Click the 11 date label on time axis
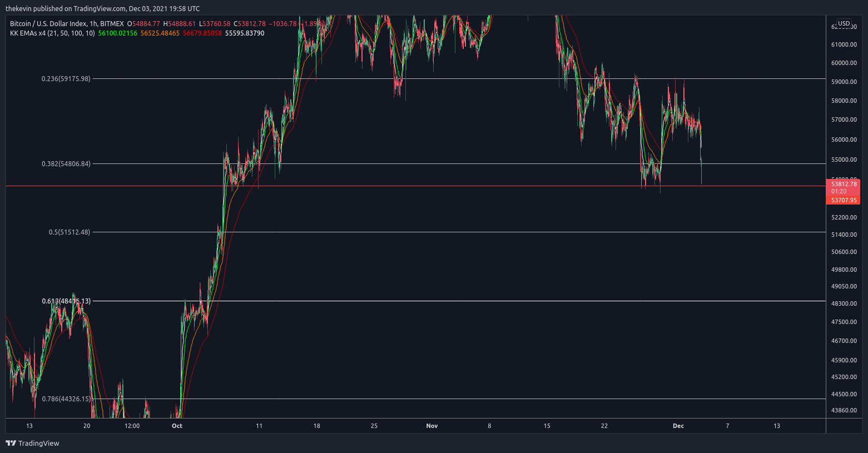This screenshot has height=453, width=868. (259, 426)
